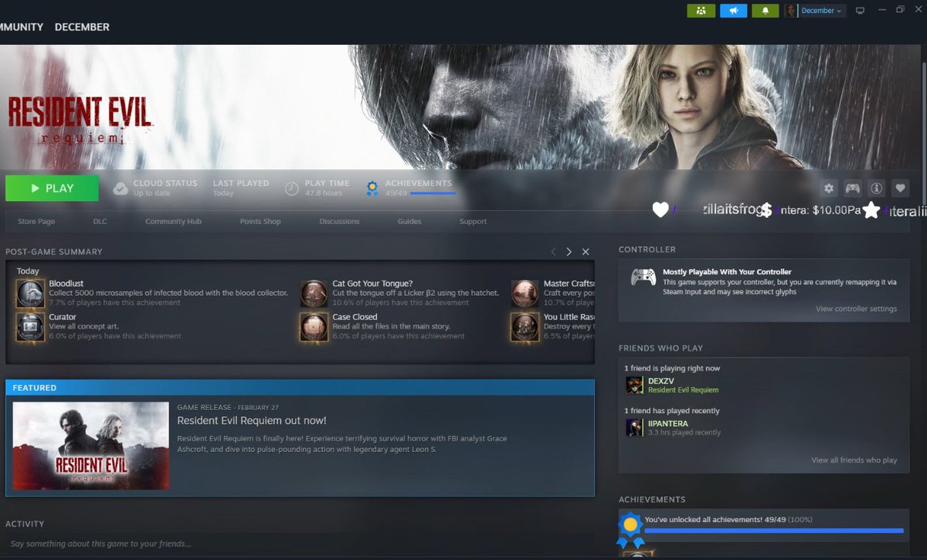Click 'GAME RELEASE - FEBRUARY 27' label
This screenshot has width=927, height=560.
point(227,406)
